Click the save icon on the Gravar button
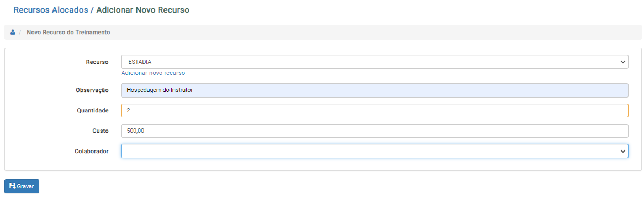This screenshot has width=644, height=200. coord(12,186)
